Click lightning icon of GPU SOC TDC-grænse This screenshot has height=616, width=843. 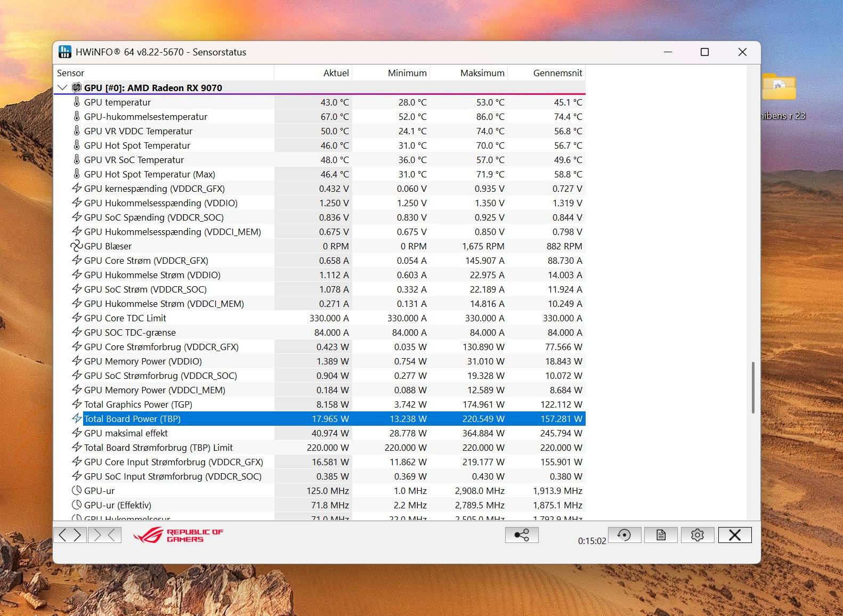77,332
